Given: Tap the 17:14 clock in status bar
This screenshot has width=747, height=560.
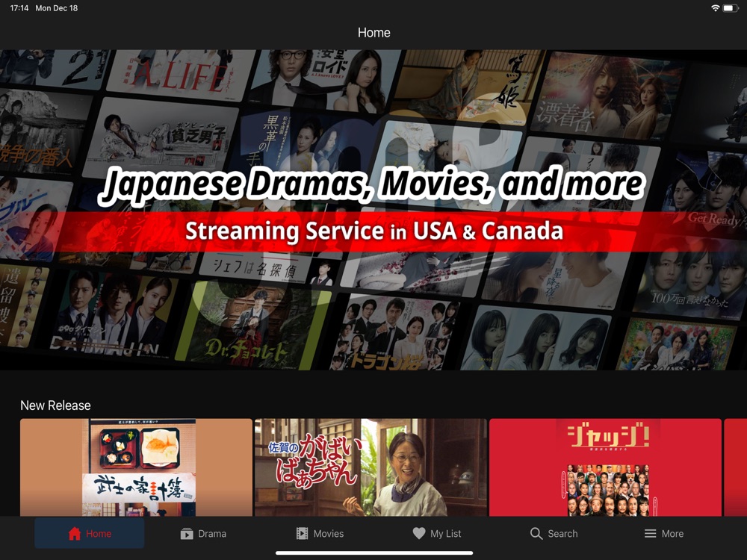Looking at the screenshot, I should [x=19, y=8].
